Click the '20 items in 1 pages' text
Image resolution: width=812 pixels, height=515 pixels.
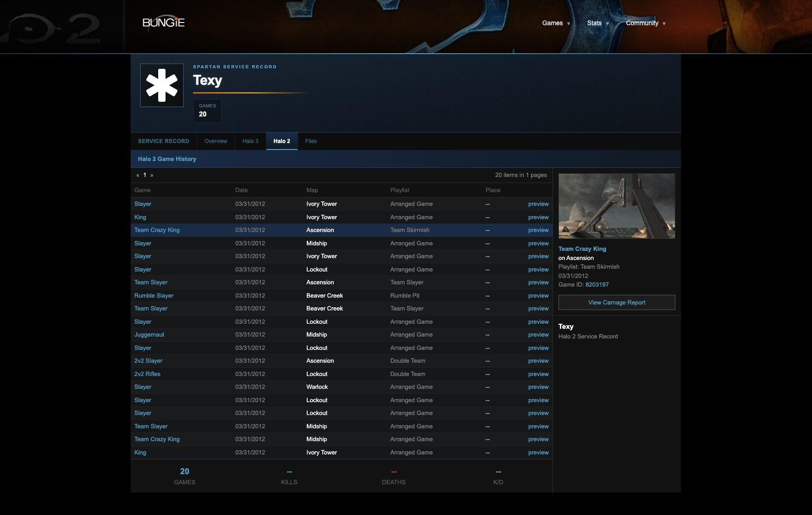[521, 175]
